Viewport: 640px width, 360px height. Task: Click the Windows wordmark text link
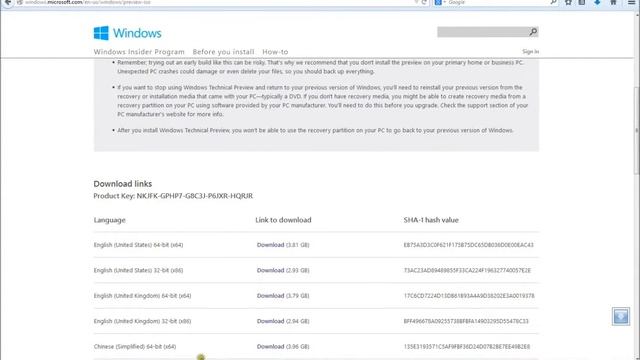(x=137, y=33)
